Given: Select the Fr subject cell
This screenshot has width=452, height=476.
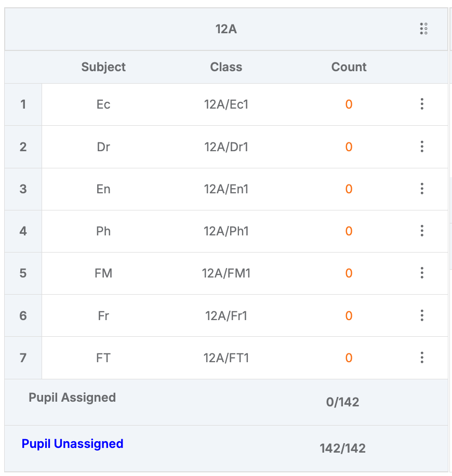Looking at the screenshot, I should pyautogui.click(x=103, y=316).
